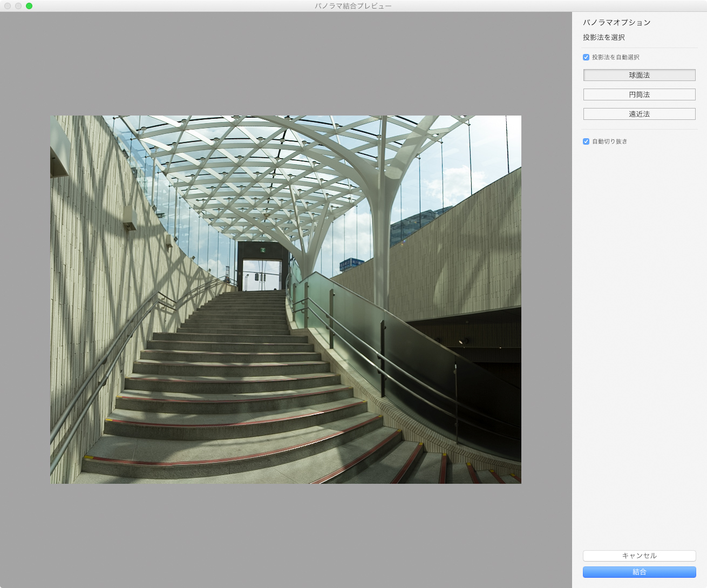Click the 結合 button to merge
The width and height of the screenshot is (707, 588).
(640, 572)
